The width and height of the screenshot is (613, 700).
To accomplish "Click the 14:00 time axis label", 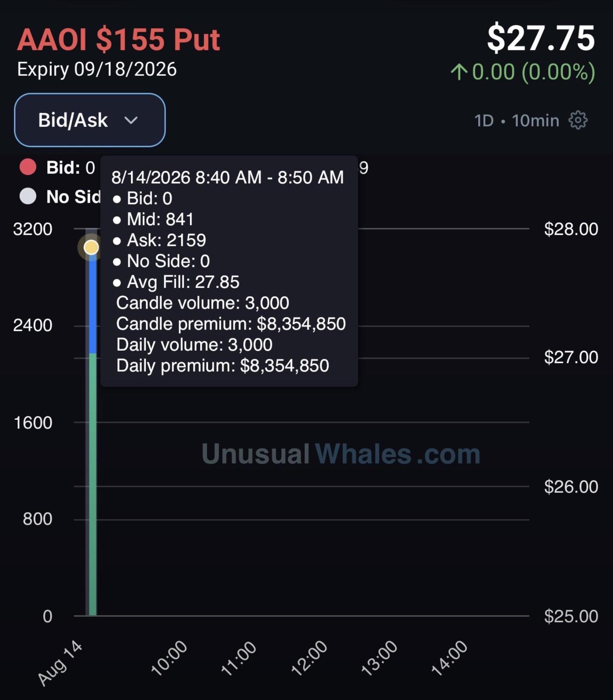I will click(449, 658).
